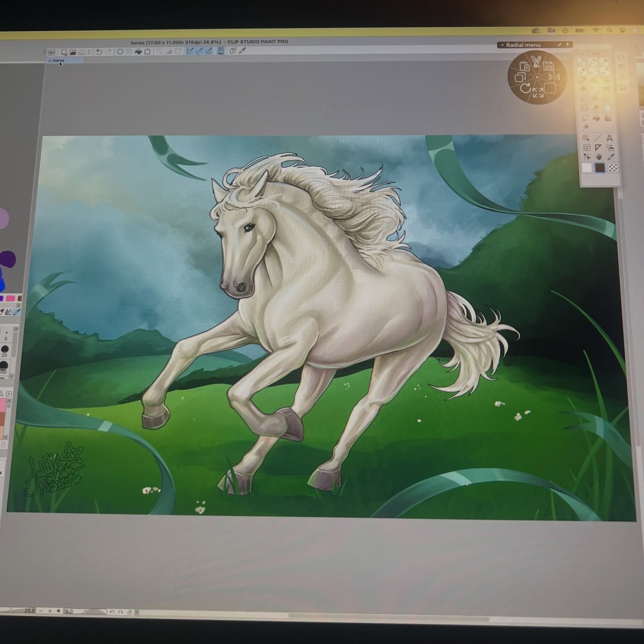The image size is (644, 644).
Task: Open CLIP STUDIO support help icon
Action: [x=233, y=51]
